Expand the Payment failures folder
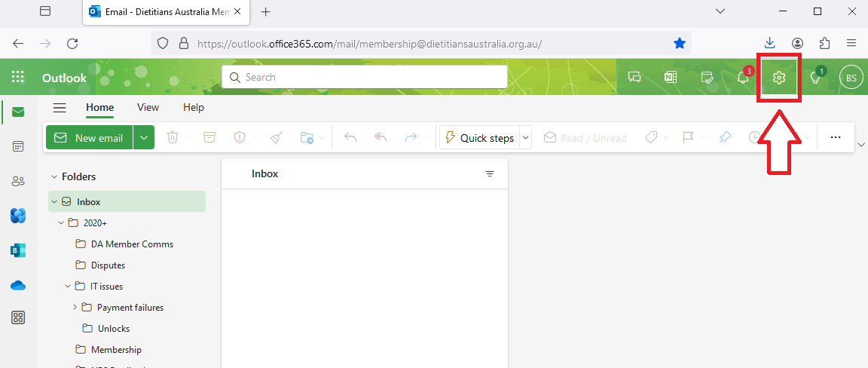The width and height of the screenshot is (868, 368). [x=75, y=307]
